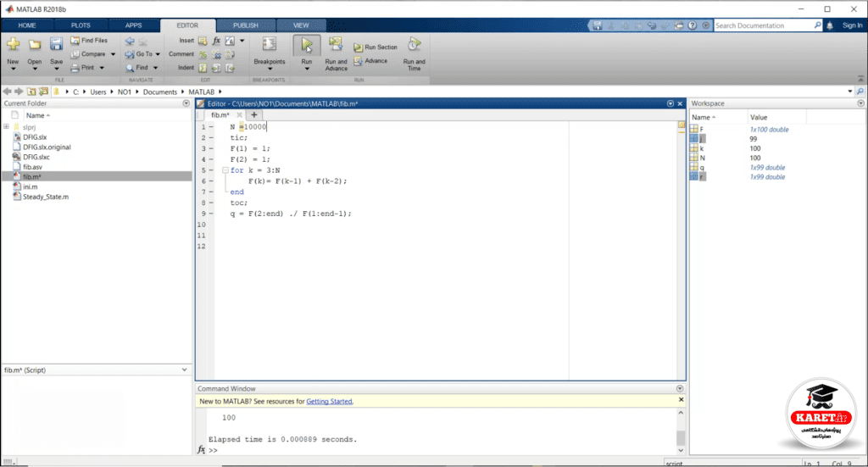
Task: Switch to the PLOTS tab
Action: click(x=81, y=25)
